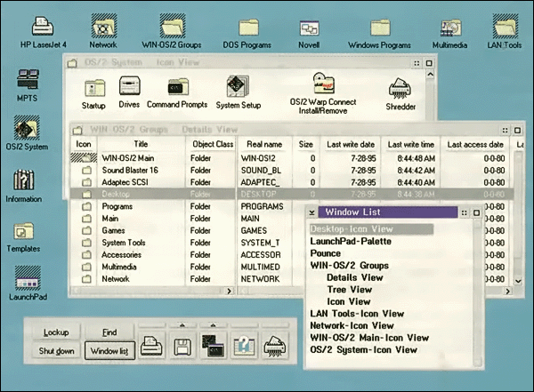
Task: Click the Window list button
Action: point(109,350)
